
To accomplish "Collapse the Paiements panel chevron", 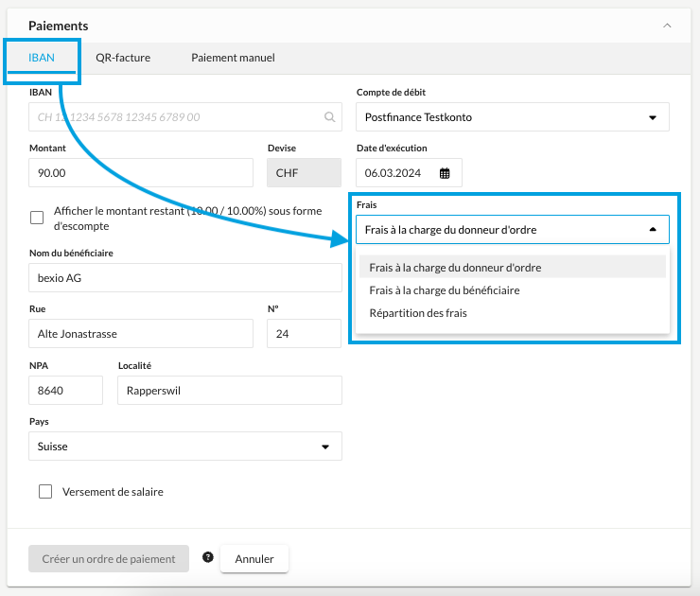I will pos(667,26).
